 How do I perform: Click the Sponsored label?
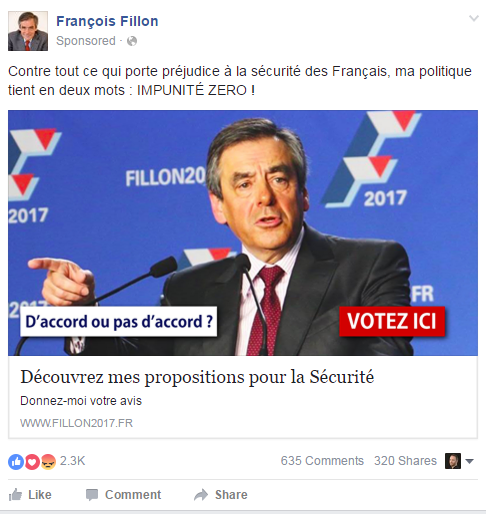coord(86,41)
